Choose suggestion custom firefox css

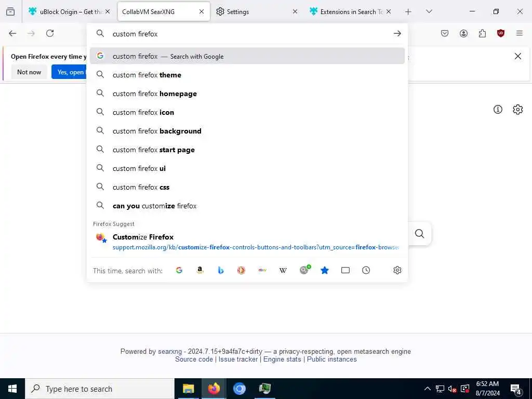click(x=247, y=187)
